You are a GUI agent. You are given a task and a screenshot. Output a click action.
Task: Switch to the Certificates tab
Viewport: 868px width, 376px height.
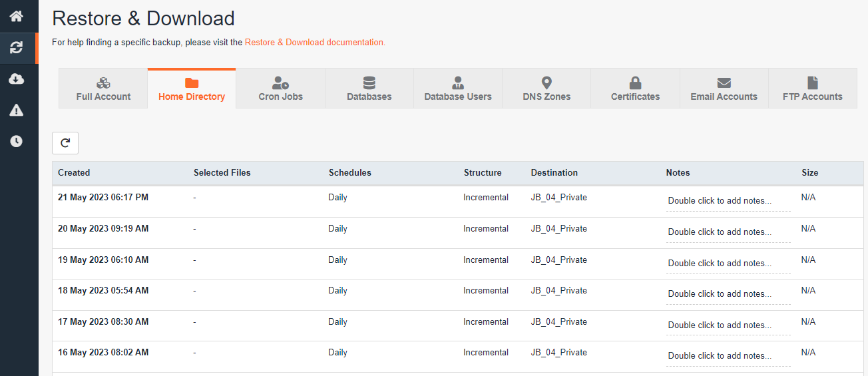coord(635,89)
